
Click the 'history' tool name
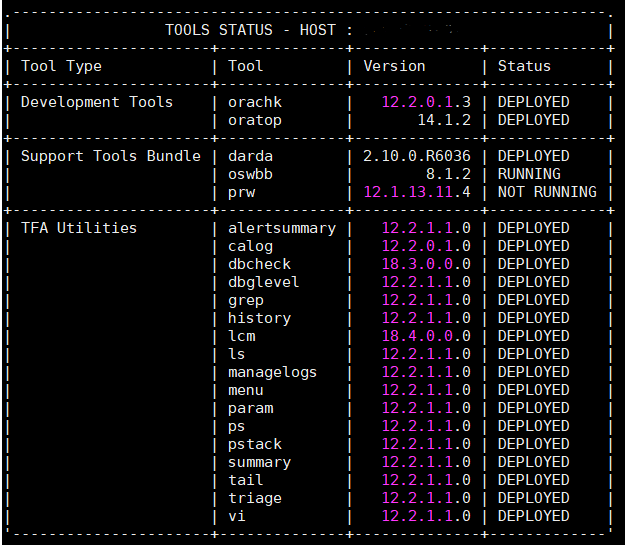259,318
